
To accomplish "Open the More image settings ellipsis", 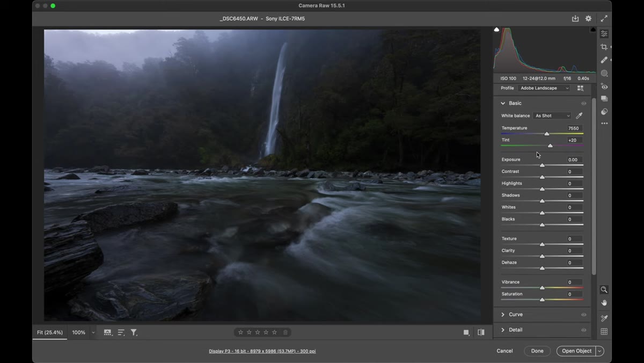I will click(x=604, y=124).
